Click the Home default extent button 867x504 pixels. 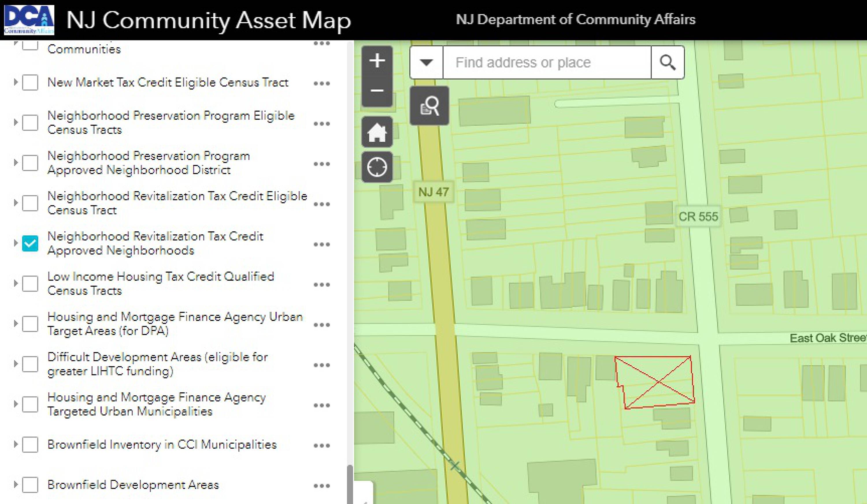point(377,132)
